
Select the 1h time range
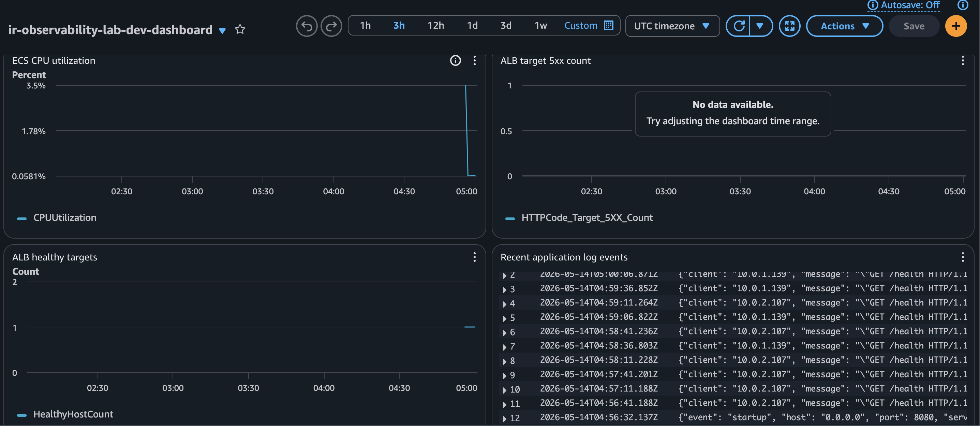[x=365, y=26]
